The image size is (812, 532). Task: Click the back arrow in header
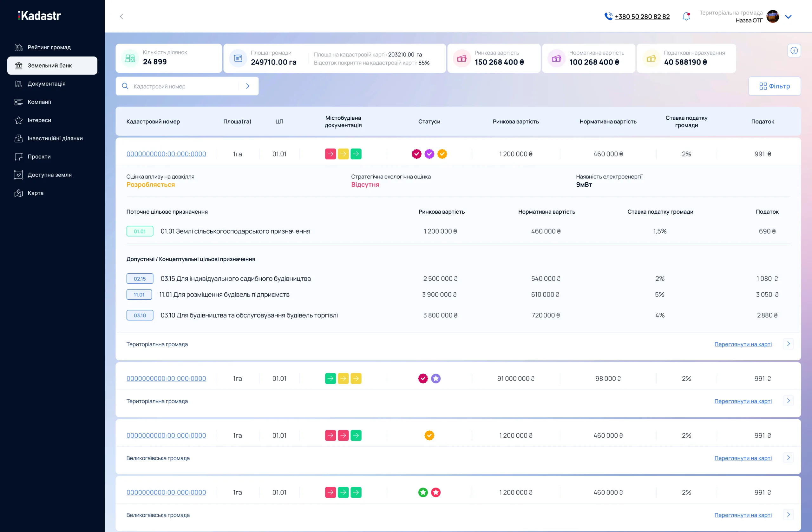click(x=121, y=17)
